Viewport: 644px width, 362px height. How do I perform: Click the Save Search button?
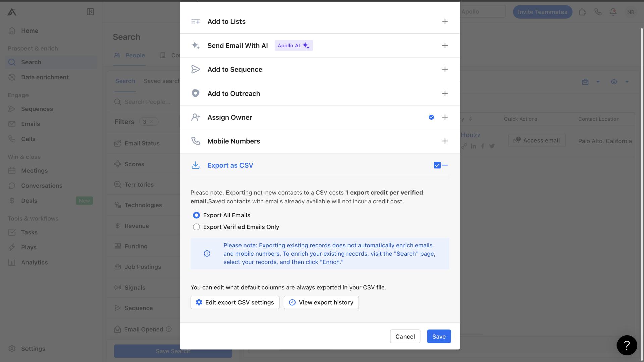pyautogui.click(x=173, y=351)
